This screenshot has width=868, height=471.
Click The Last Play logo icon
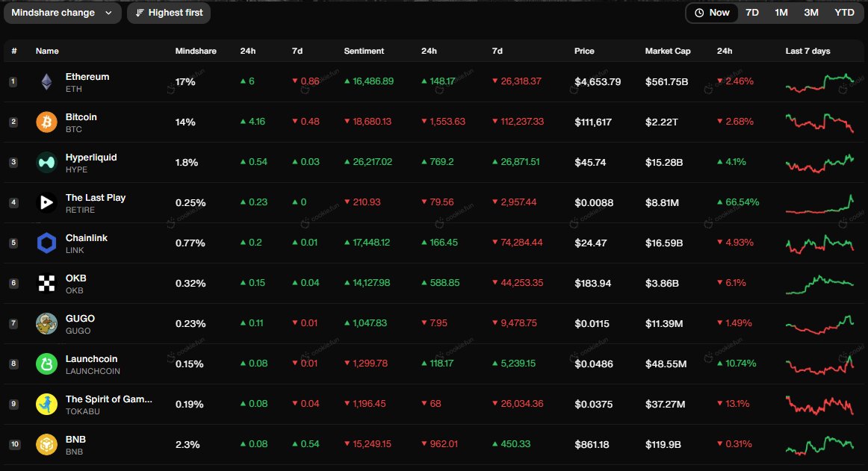pos(46,203)
